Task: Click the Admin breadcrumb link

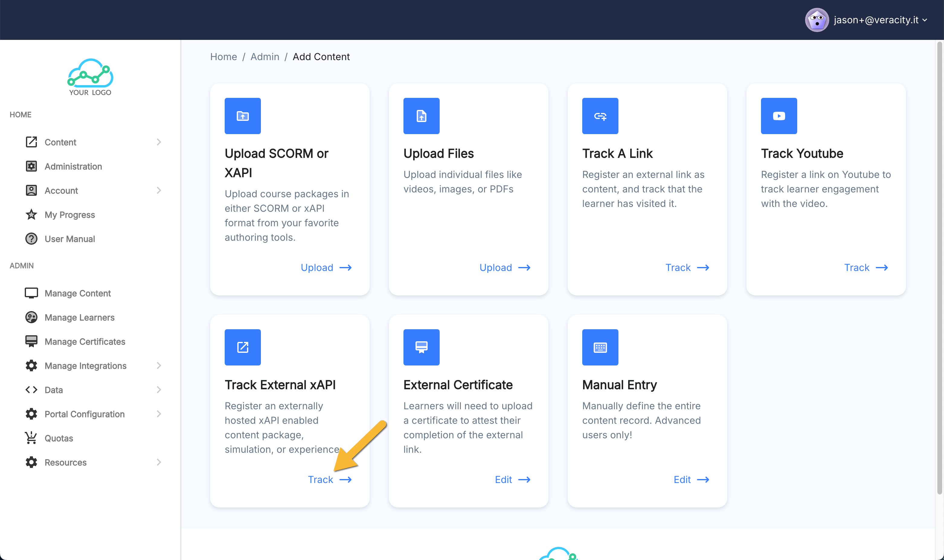Action: pyautogui.click(x=265, y=56)
